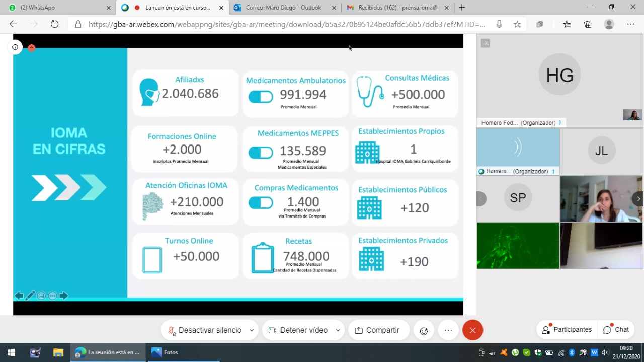End the meeting with red X button
Viewport: 644px width, 362px height.
point(472,330)
